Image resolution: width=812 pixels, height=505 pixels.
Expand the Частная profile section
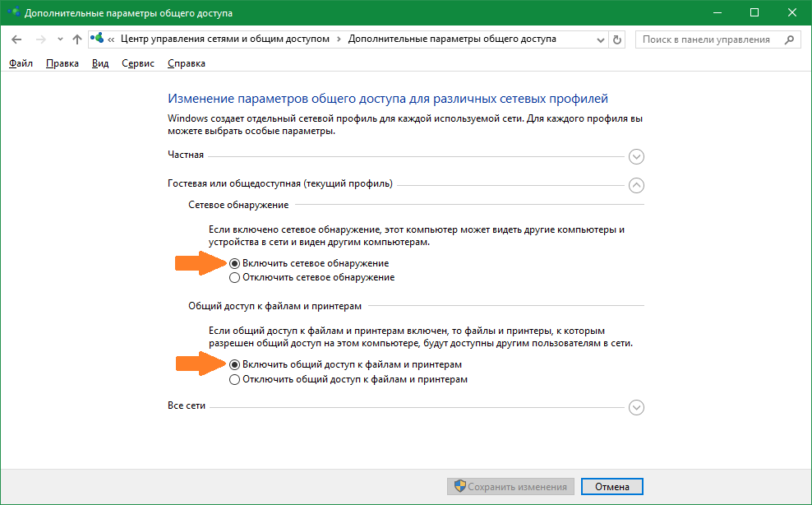(635, 156)
